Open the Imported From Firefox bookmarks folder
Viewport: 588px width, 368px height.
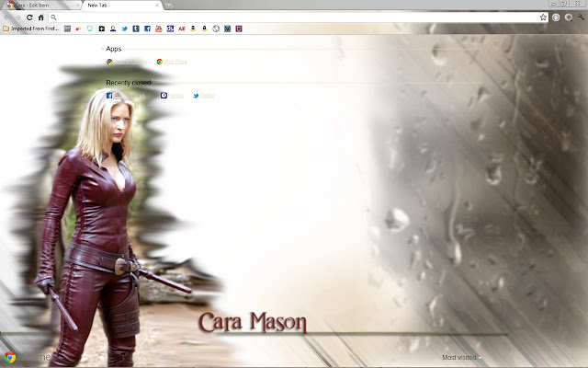point(30,29)
